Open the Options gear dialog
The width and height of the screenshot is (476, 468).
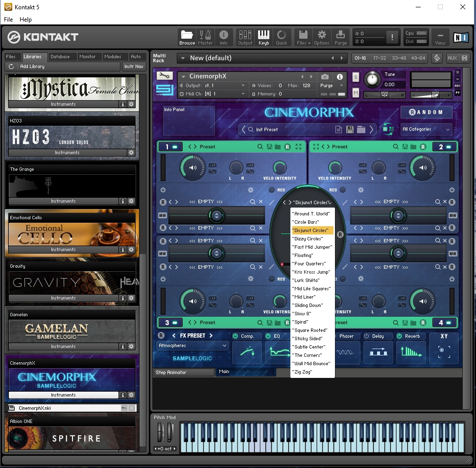point(321,37)
